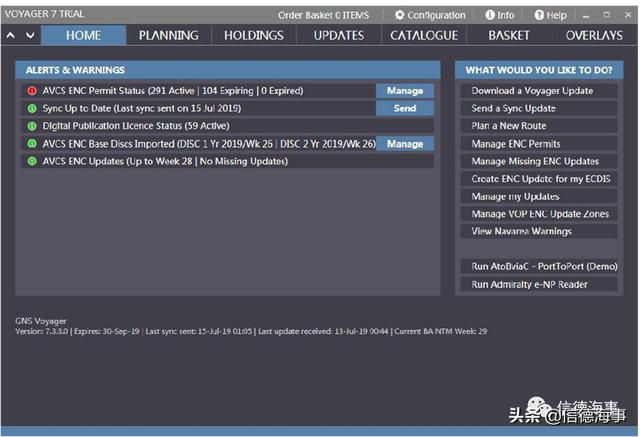Open the HOLDINGS tab
640x437 pixels.
click(x=254, y=35)
